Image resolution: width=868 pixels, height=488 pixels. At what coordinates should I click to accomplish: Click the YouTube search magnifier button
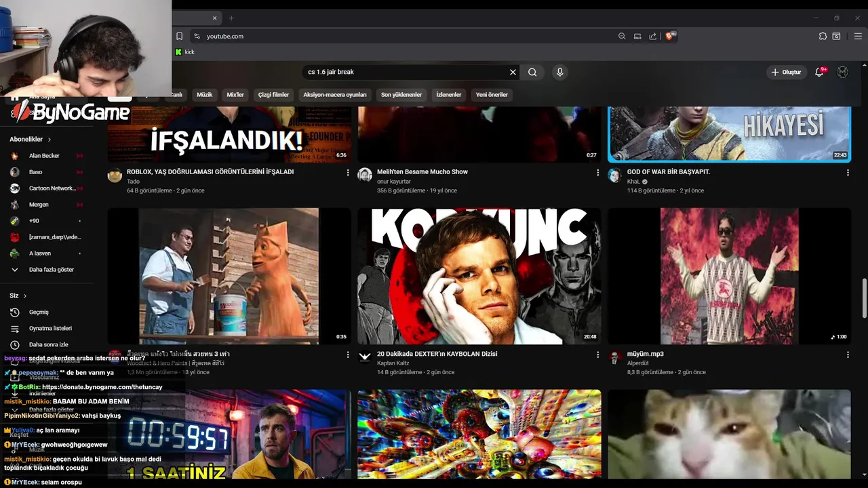tap(532, 72)
